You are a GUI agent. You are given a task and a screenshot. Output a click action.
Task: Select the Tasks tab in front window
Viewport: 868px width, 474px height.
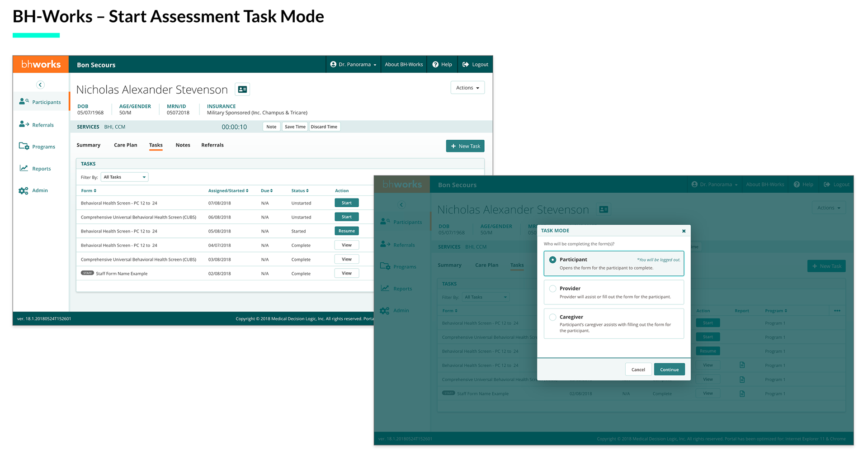pos(156,145)
